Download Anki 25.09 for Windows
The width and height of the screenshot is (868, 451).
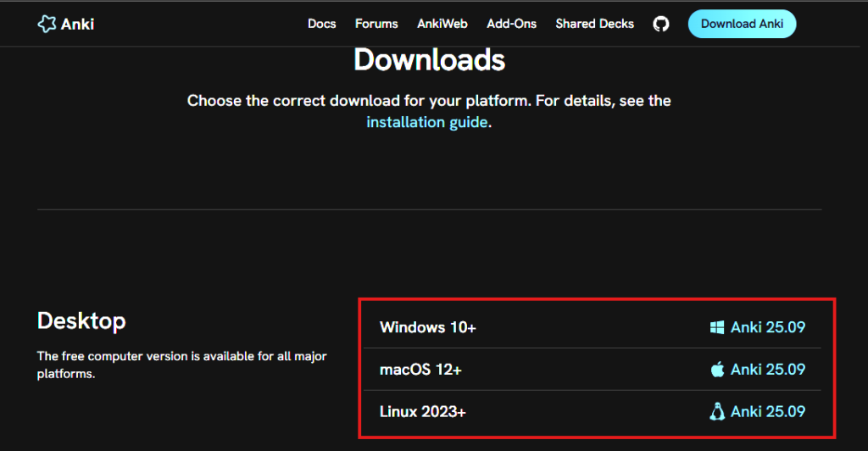coord(767,327)
